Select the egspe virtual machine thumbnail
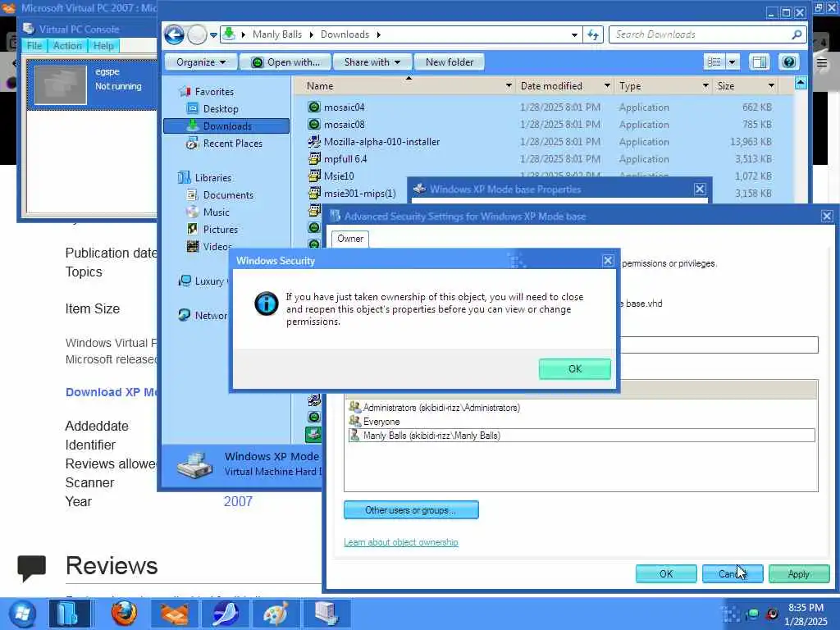Viewport: 840px width, 630px height. pos(61,84)
